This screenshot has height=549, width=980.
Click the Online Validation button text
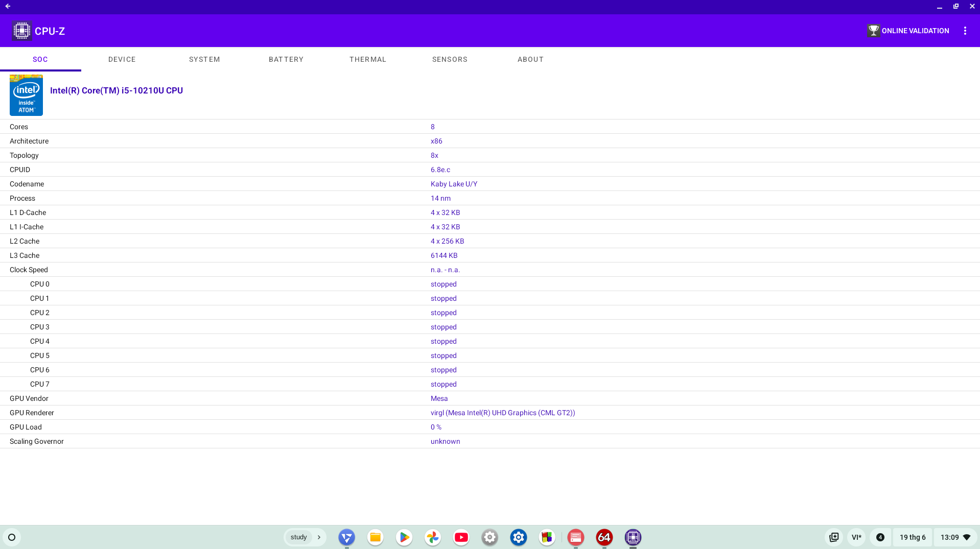915,31
